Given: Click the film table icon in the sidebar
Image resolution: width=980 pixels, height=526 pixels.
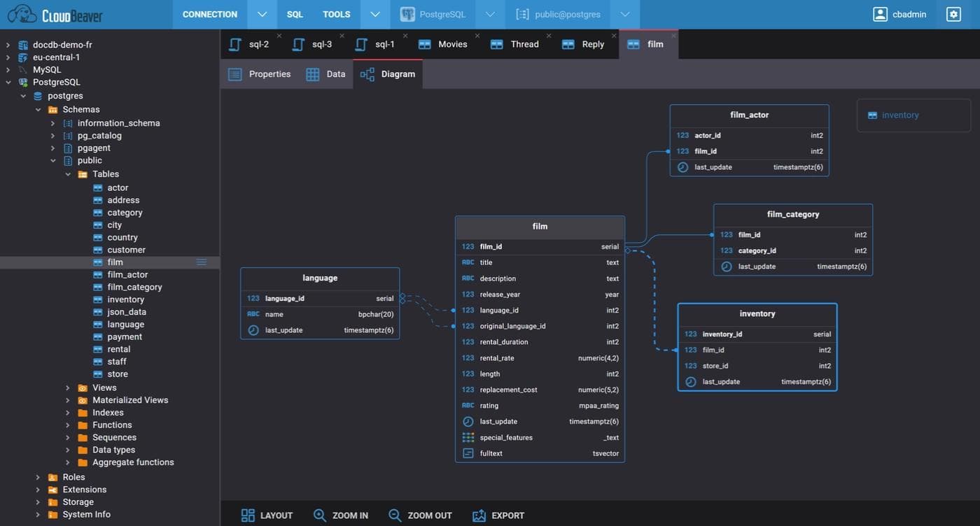Looking at the screenshot, I should pyautogui.click(x=97, y=262).
